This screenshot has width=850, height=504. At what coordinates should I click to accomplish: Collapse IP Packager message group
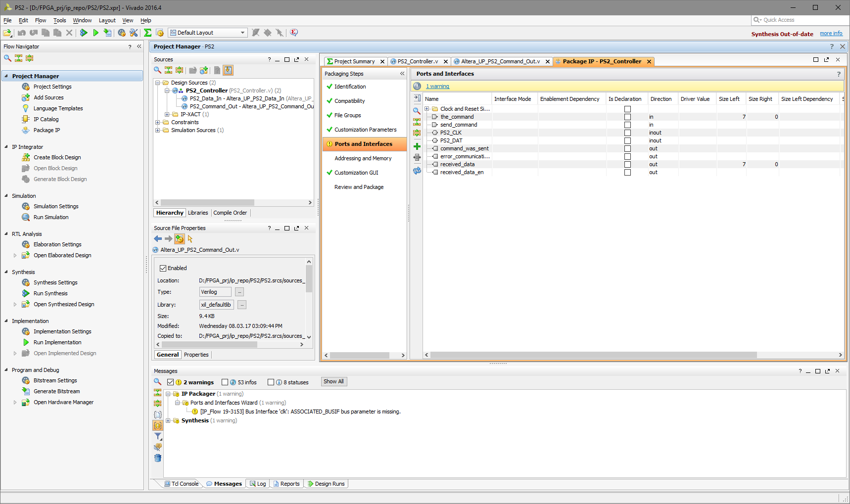(168, 394)
